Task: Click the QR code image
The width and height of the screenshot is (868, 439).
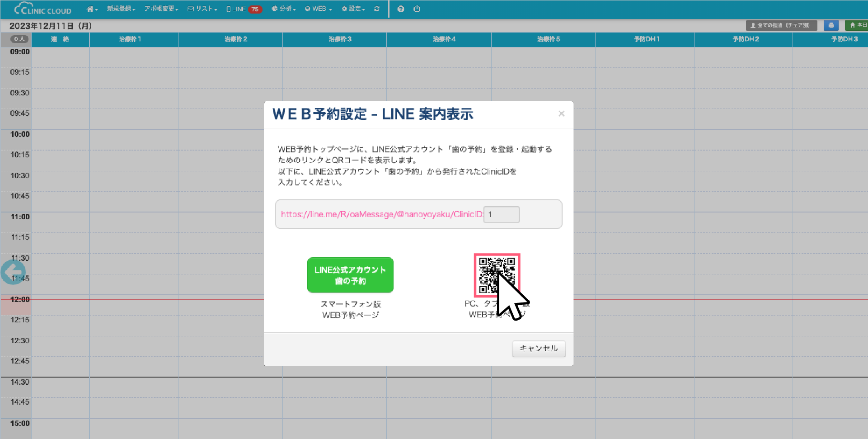Action: coord(497,275)
